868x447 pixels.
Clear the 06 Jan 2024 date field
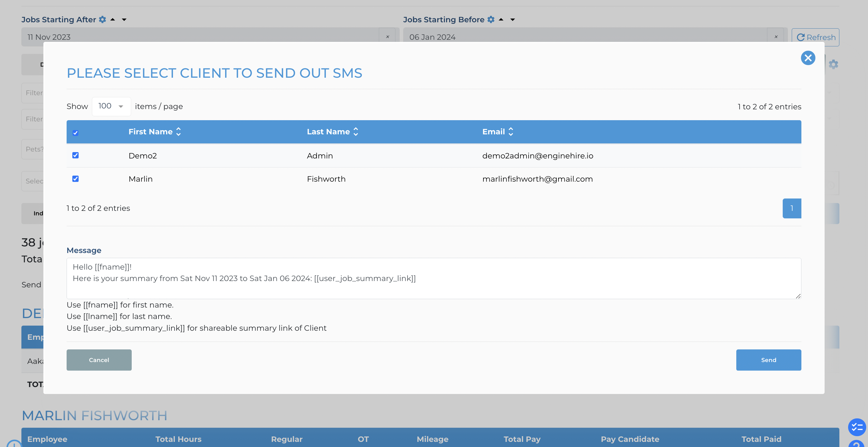coord(776,37)
